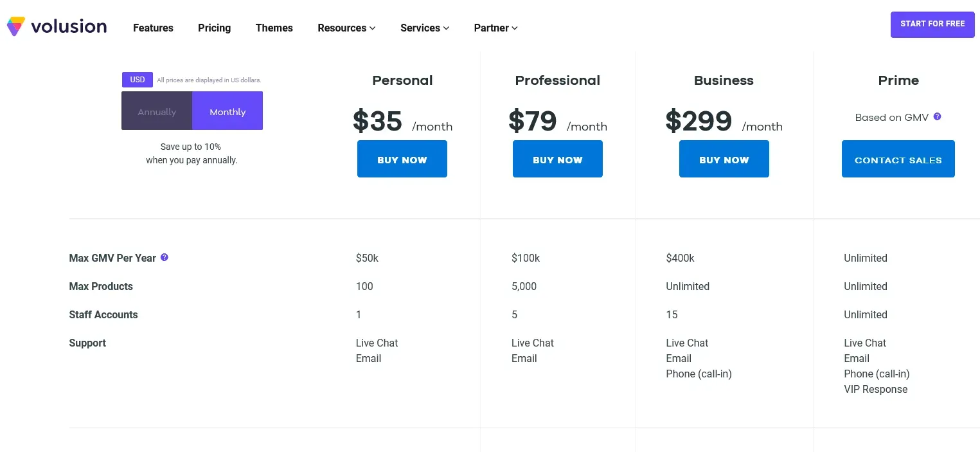
Task: Open the Features menu item
Action: point(153,28)
